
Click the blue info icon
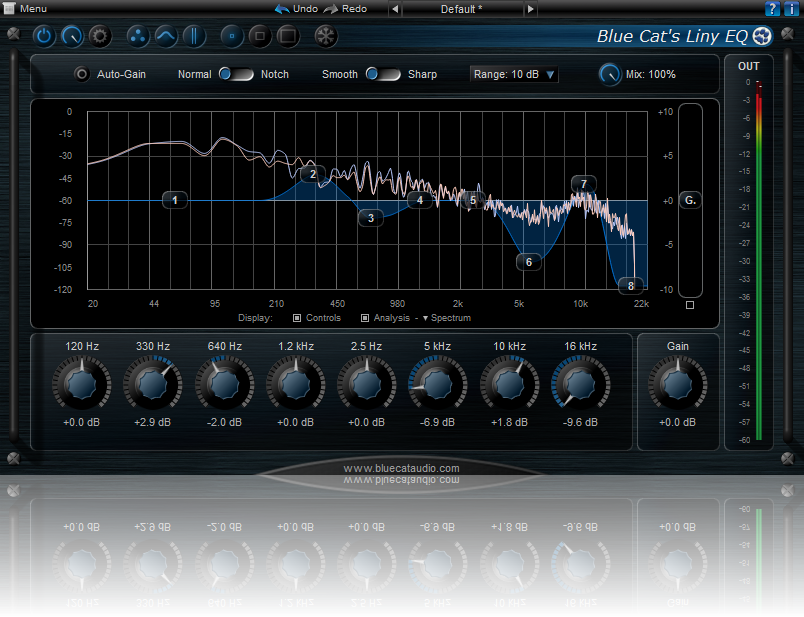click(x=791, y=9)
